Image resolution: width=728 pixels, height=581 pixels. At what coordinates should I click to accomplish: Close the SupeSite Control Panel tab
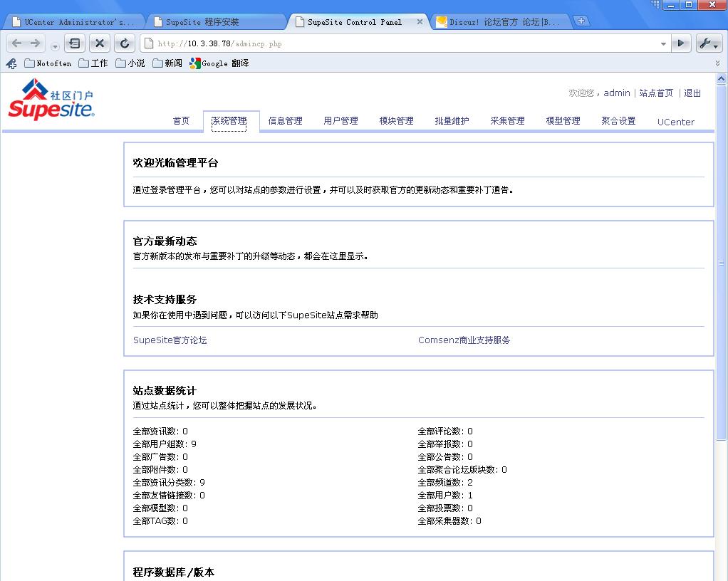pos(420,22)
